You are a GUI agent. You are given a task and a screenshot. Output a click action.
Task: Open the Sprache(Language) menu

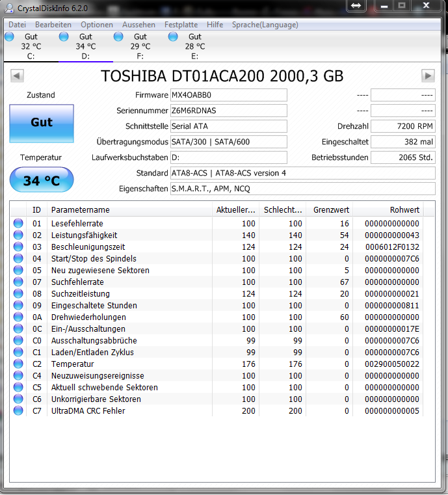pyautogui.click(x=265, y=25)
